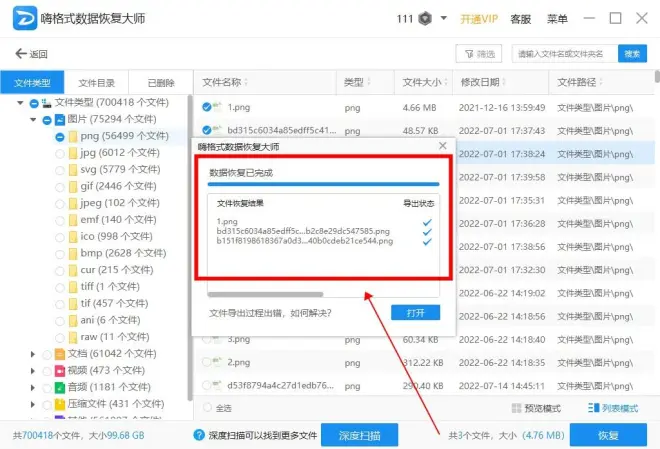Open the 客服 menu
Image resolution: width=660 pixels, height=449 pixels.
[x=521, y=19]
